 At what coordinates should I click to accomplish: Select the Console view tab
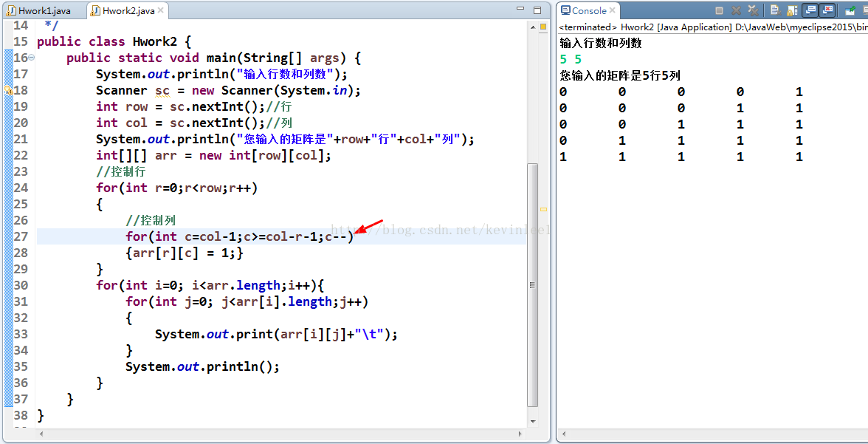click(588, 10)
